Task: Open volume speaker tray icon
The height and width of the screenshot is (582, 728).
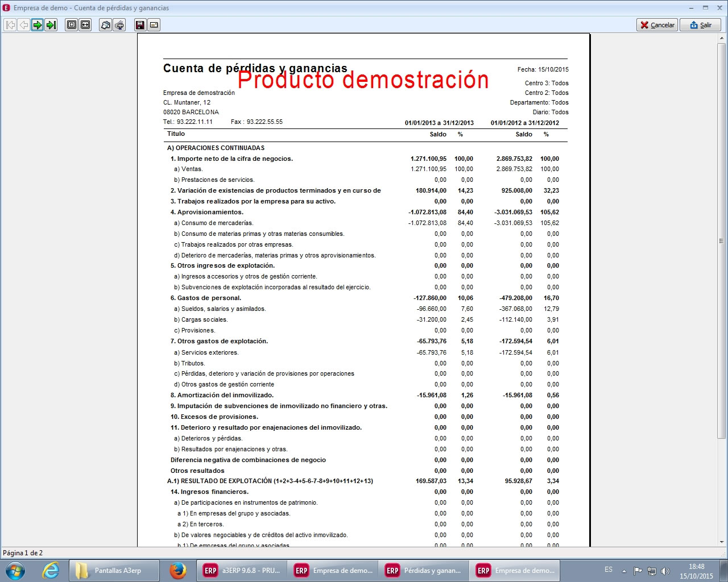Action: pyautogui.click(x=665, y=571)
